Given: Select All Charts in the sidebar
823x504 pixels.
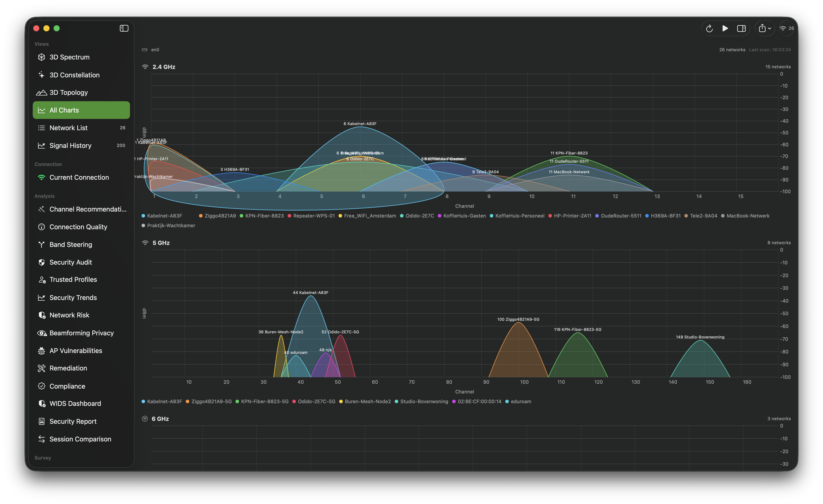Looking at the screenshot, I should [81, 110].
